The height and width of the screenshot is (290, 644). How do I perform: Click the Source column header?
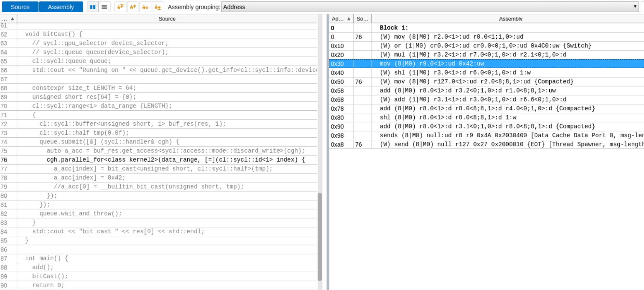pos(167,19)
